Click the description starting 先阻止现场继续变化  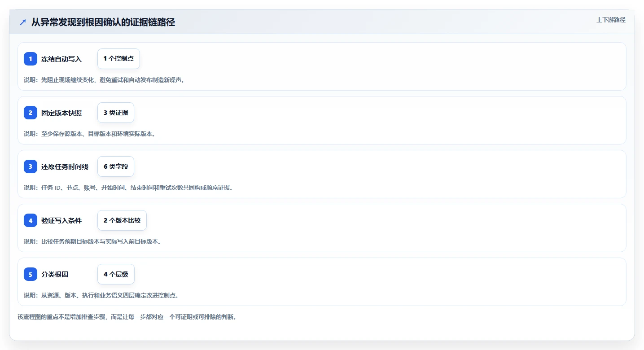pos(104,80)
